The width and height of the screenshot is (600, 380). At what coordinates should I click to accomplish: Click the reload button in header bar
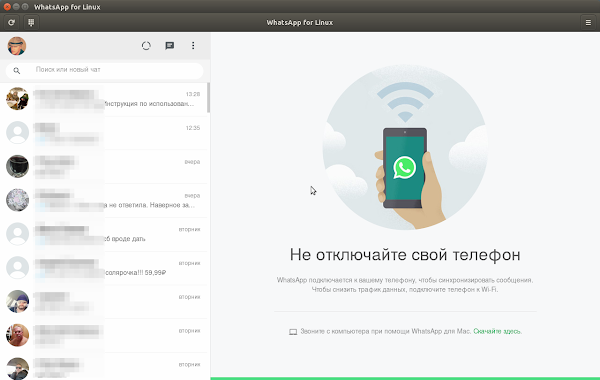pos(11,23)
